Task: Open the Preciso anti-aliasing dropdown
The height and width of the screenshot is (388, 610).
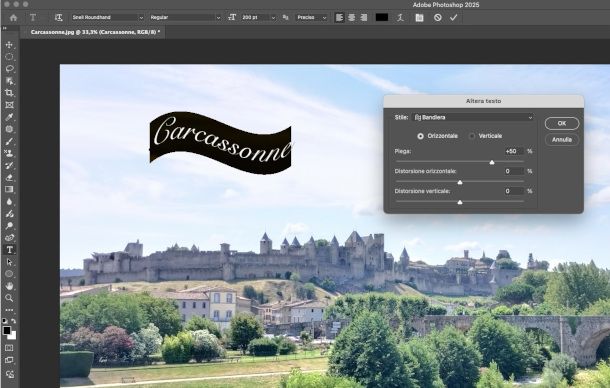Action: (x=312, y=18)
